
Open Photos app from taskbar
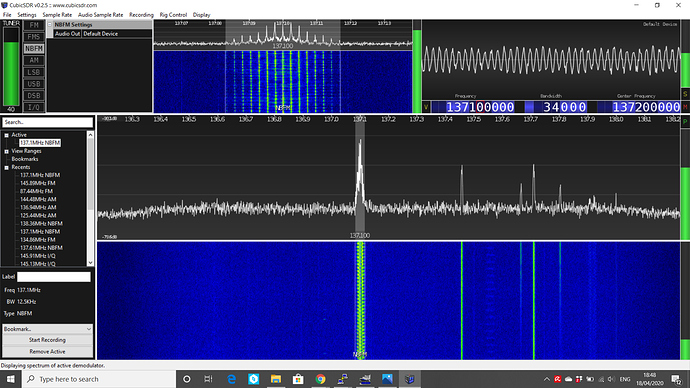[387, 379]
